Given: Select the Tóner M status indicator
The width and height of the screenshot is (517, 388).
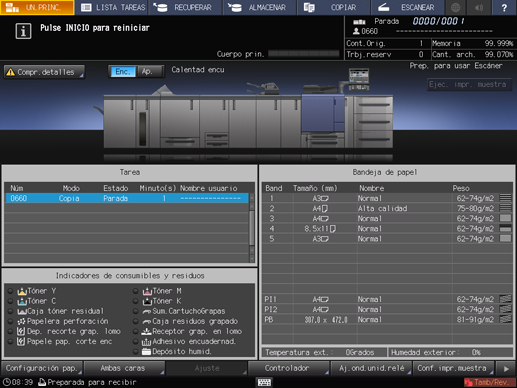Looking at the screenshot, I should point(135,291).
